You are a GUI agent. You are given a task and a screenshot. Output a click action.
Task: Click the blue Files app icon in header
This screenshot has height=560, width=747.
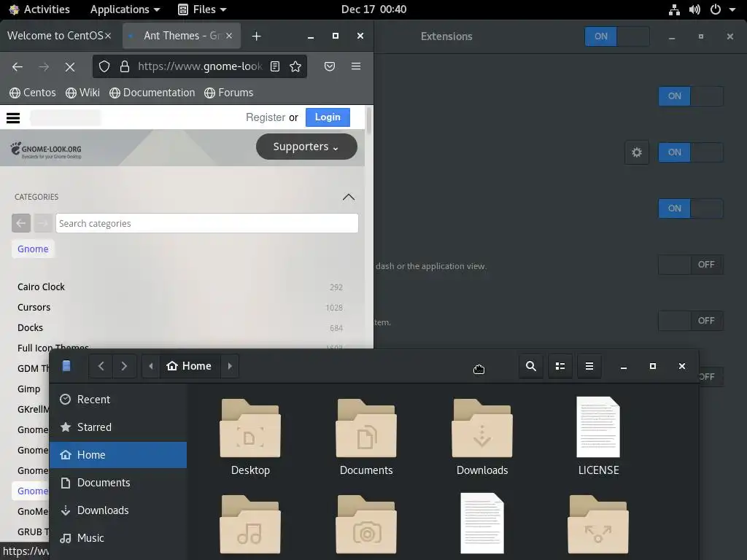click(66, 366)
